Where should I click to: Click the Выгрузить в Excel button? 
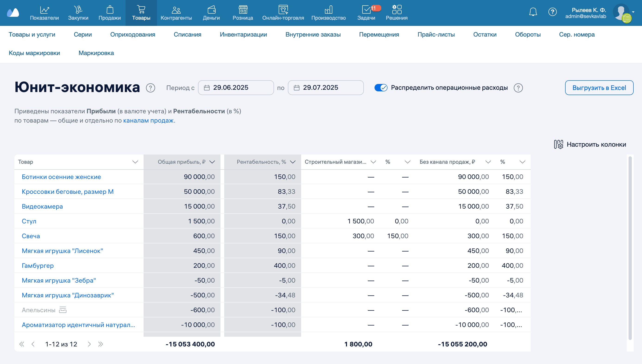click(x=599, y=88)
